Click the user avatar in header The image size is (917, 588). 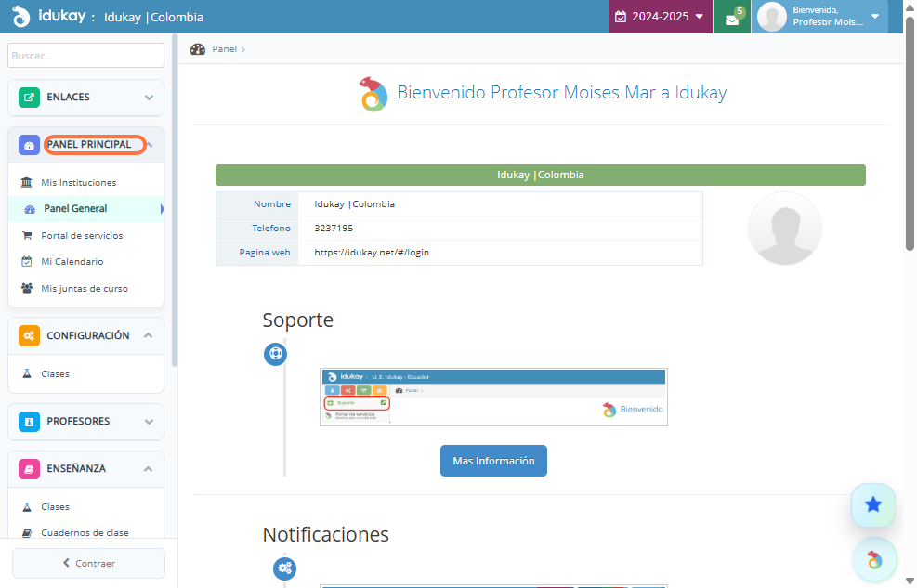[771, 17]
